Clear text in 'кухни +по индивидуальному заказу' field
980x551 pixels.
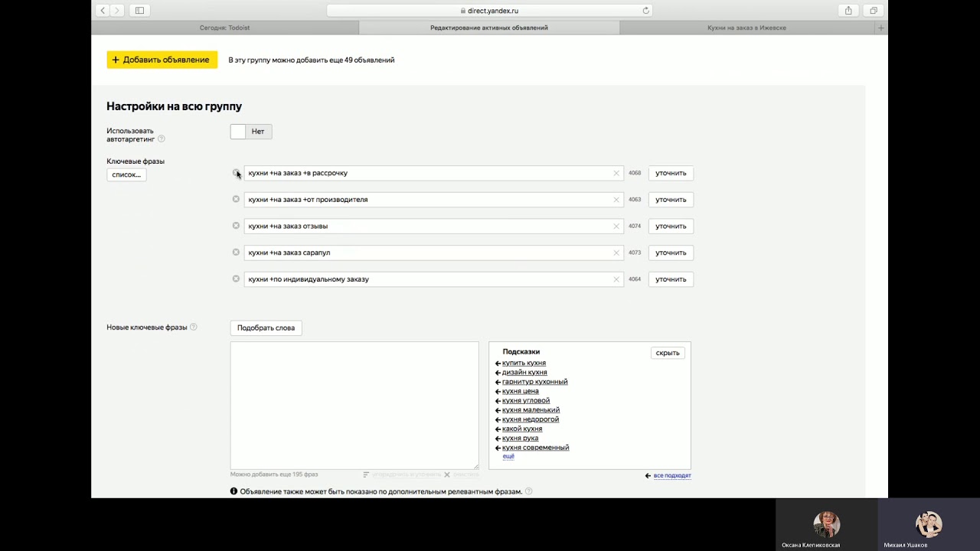(616, 279)
